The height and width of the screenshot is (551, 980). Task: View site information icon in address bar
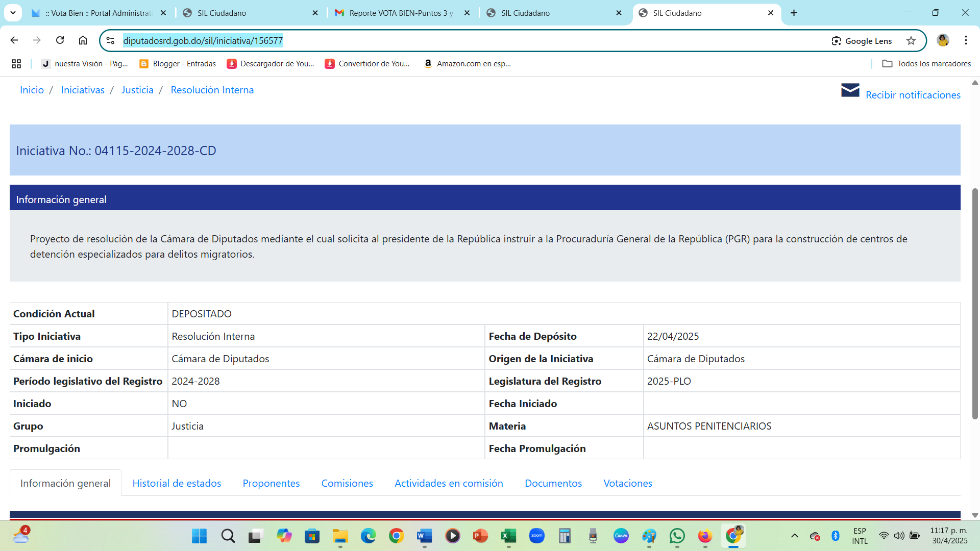[x=110, y=40]
